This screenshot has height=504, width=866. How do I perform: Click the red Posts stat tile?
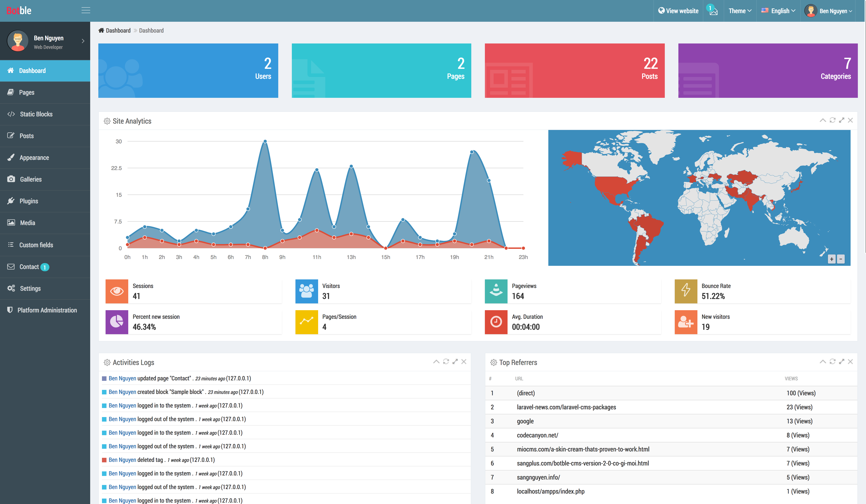[x=575, y=70]
